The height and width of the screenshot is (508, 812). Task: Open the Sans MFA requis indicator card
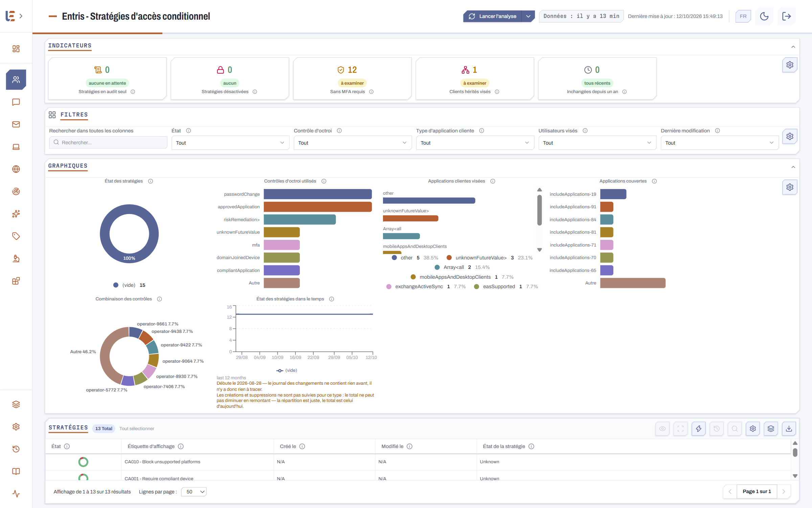[352, 79]
